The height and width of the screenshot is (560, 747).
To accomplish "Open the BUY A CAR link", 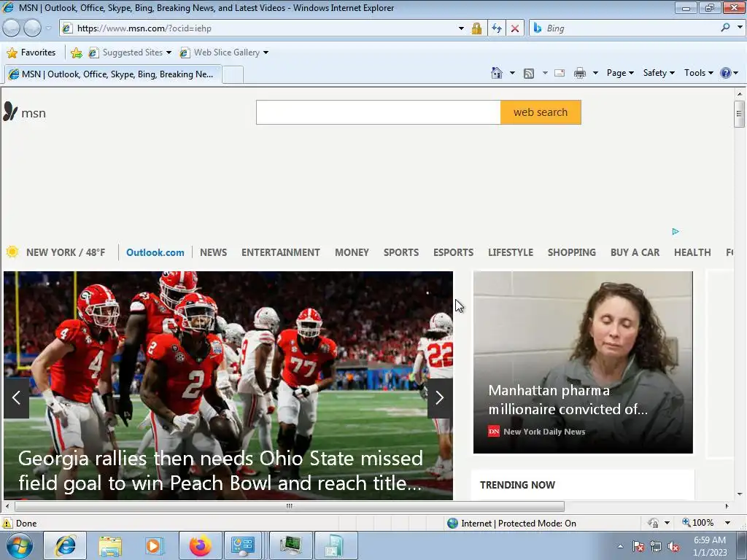I will point(635,252).
